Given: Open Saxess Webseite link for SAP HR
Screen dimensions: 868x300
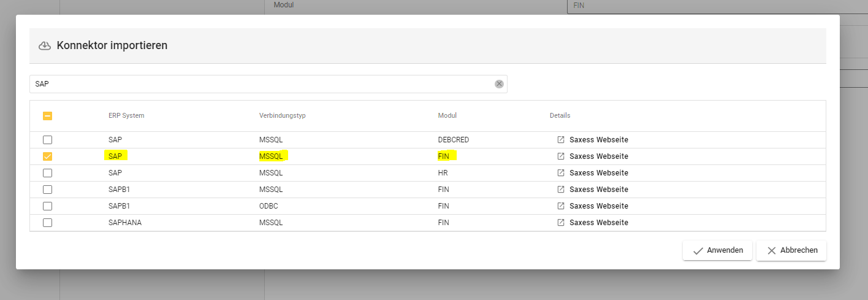Looking at the screenshot, I should (598, 173).
